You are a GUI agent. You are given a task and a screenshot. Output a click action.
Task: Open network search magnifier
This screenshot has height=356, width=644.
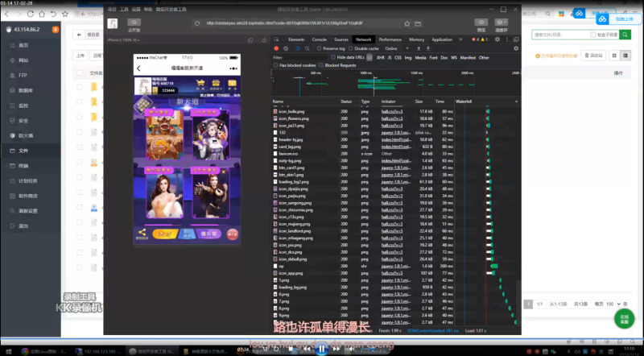[308, 48]
